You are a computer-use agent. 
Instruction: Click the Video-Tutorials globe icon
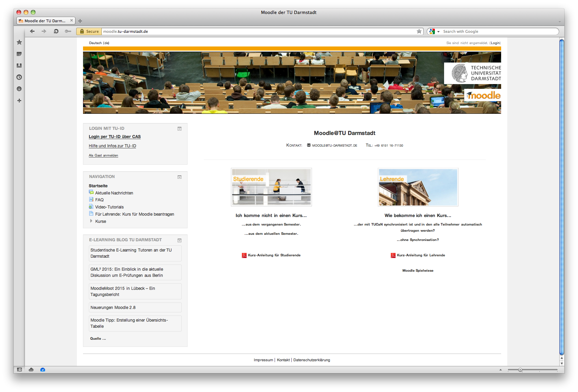point(91,206)
